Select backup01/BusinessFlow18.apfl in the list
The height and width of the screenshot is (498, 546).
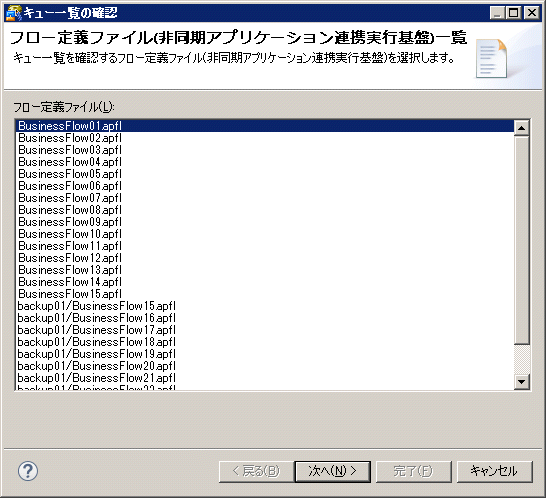point(265,342)
